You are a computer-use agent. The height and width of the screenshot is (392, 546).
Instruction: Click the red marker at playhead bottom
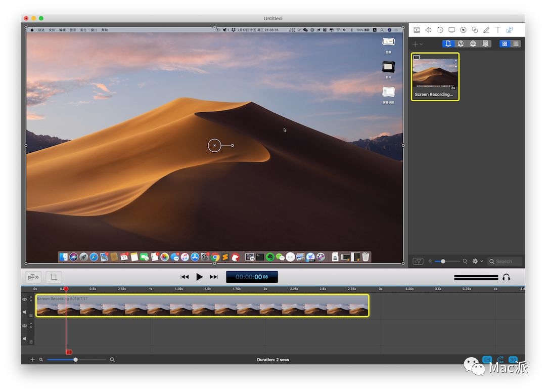point(69,352)
